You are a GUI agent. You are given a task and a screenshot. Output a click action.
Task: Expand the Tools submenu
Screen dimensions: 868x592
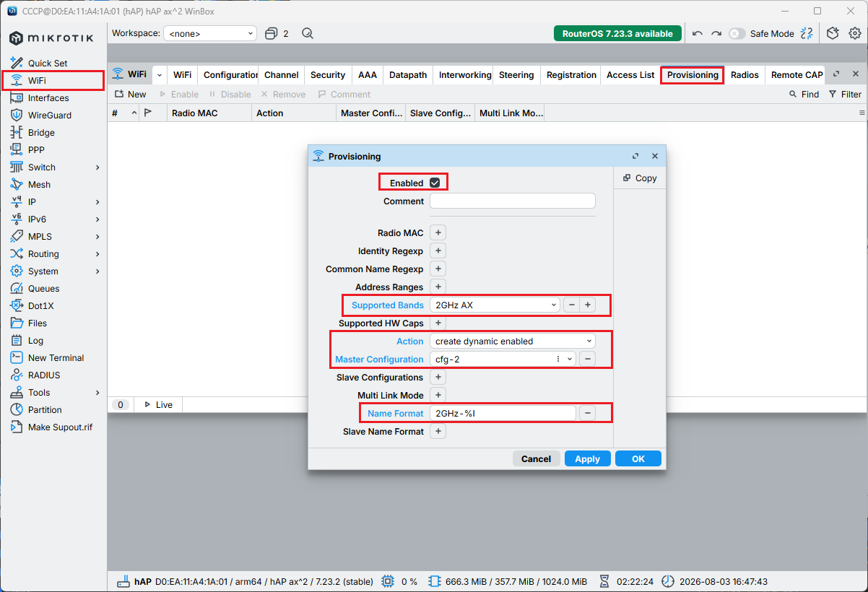click(97, 393)
